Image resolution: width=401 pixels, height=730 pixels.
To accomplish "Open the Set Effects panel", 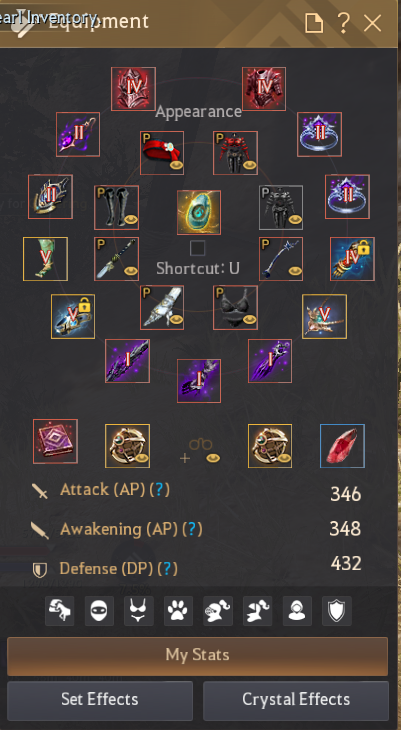I will click(100, 700).
